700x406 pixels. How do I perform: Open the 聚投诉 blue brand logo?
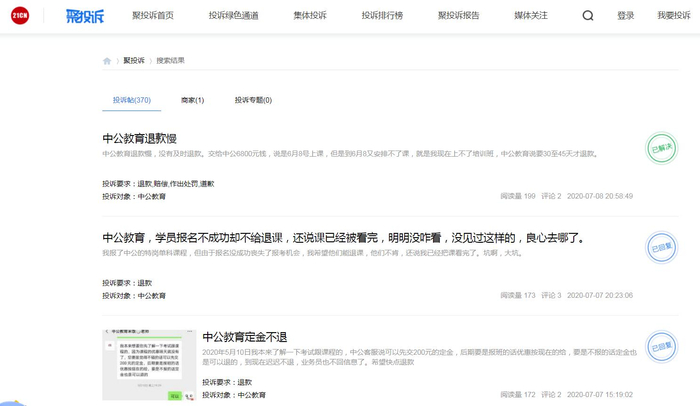(x=85, y=16)
